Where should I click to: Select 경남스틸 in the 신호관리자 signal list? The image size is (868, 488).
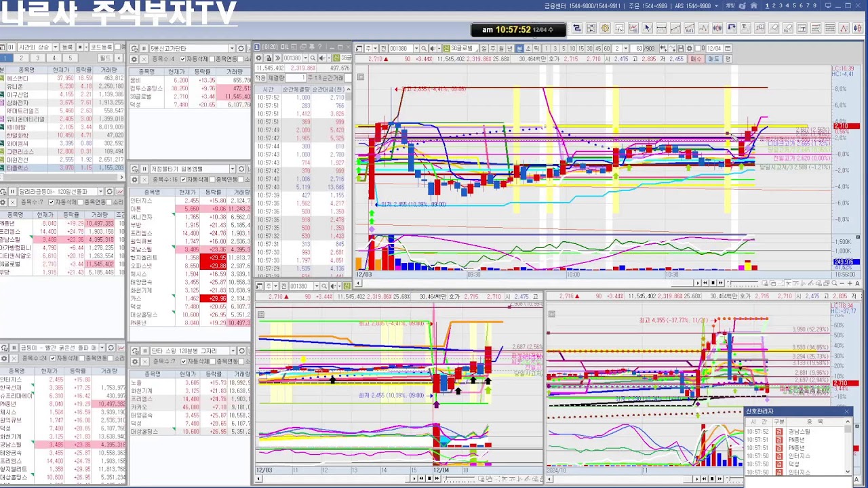(799, 432)
